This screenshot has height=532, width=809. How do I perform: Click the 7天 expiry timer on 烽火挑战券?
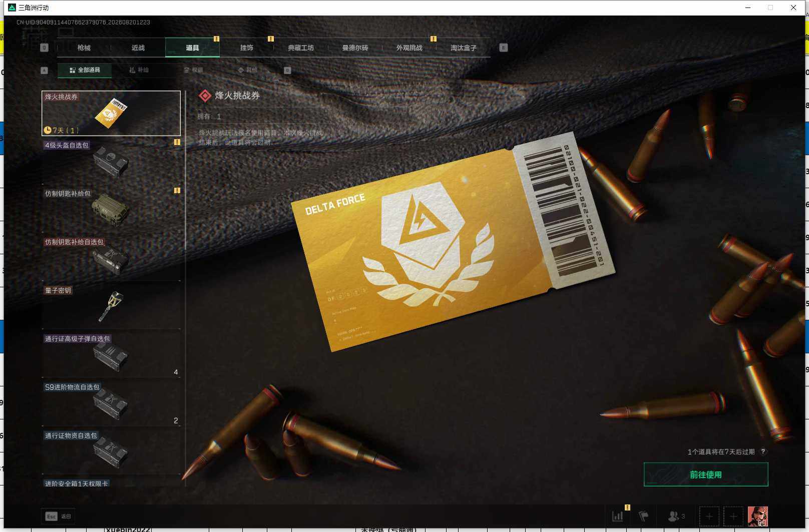[x=61, y=130]
